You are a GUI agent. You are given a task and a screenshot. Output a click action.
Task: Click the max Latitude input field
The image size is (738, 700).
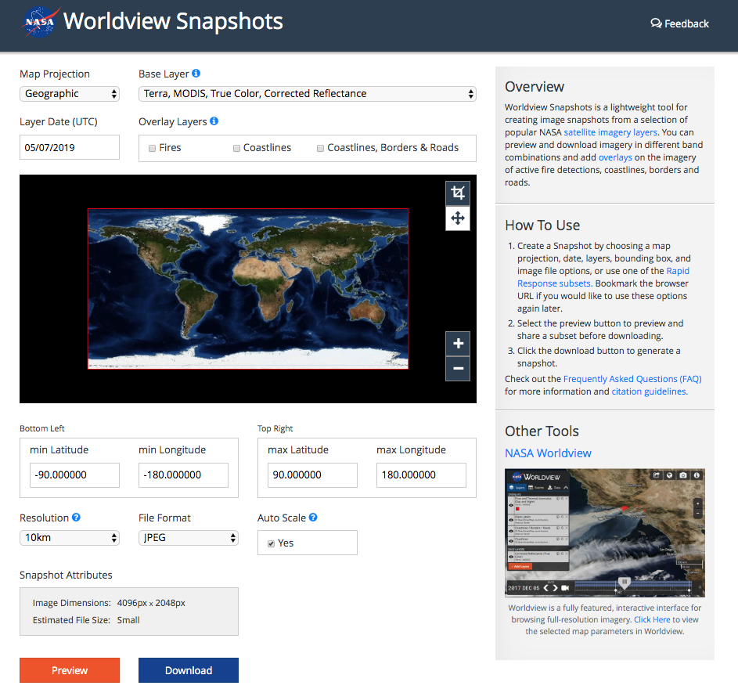click(312, 475)
